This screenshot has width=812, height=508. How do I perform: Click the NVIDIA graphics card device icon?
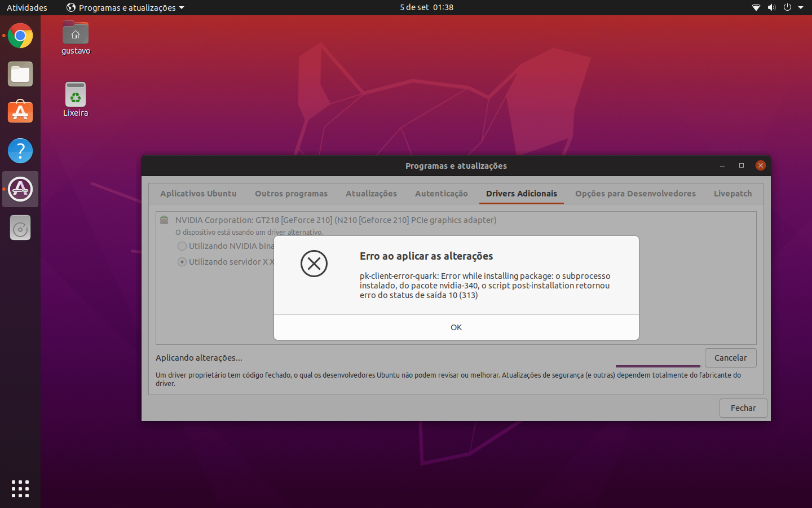[164, 220]
